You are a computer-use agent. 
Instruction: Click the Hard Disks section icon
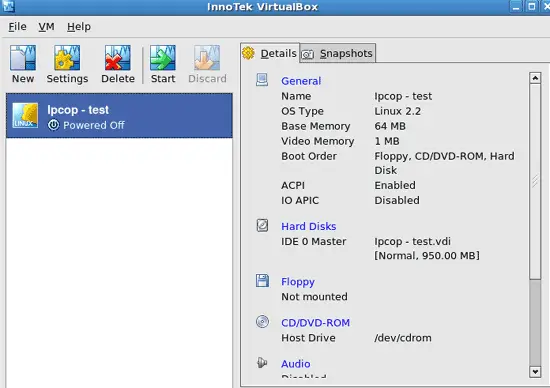point(262,225)
